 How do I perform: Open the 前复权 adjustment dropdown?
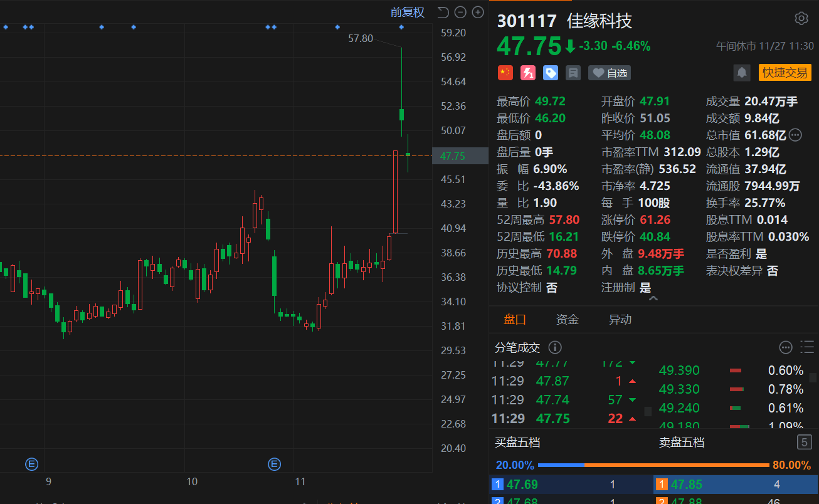point(408,12)
